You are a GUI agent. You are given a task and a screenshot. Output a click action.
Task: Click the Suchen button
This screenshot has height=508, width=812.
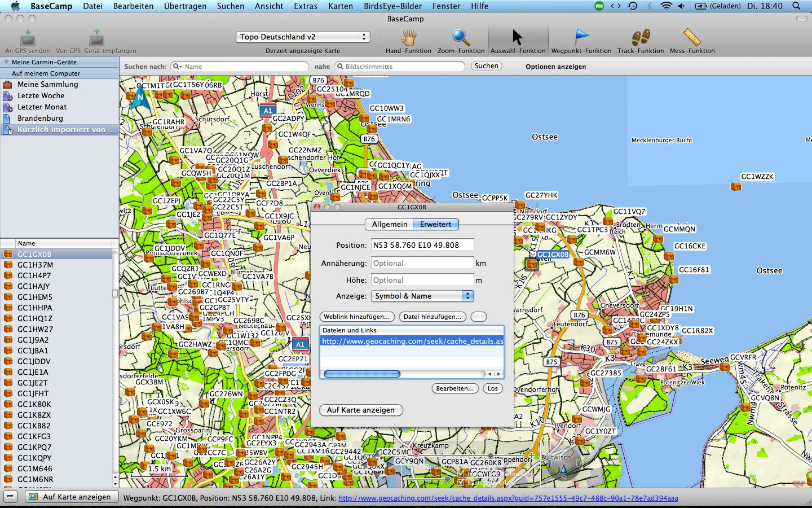click(x=486, y=66)
